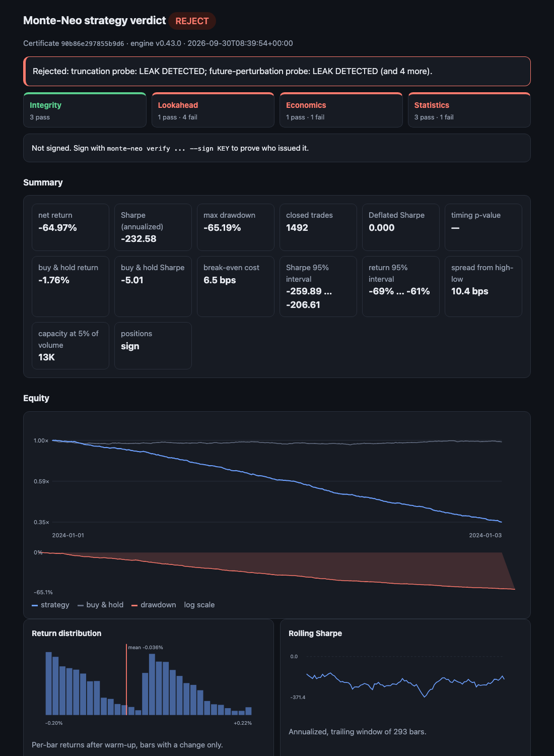Click the Sharpe (annualized) -232.58 card
The image size is (554, 756).
click(x=153, y=227)
